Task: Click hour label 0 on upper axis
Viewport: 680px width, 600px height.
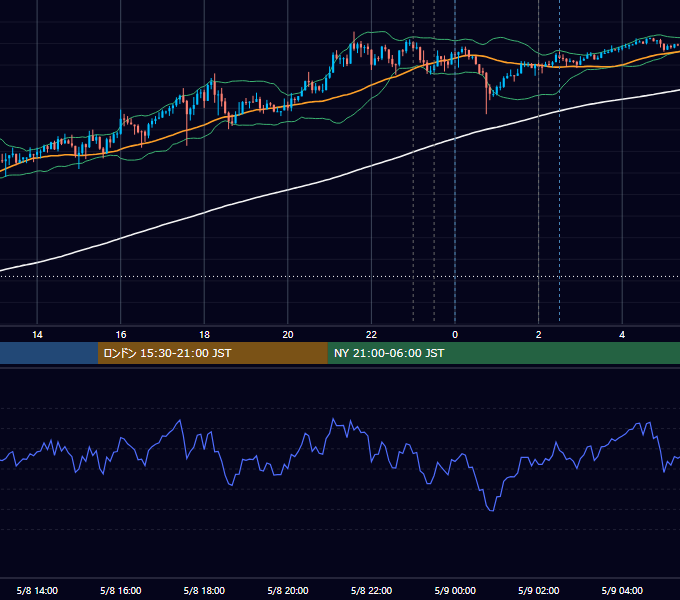Action: pos(455,335)
